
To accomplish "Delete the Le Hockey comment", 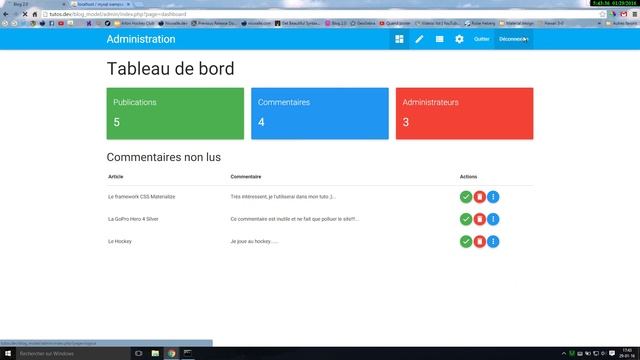I will (480, 242).
